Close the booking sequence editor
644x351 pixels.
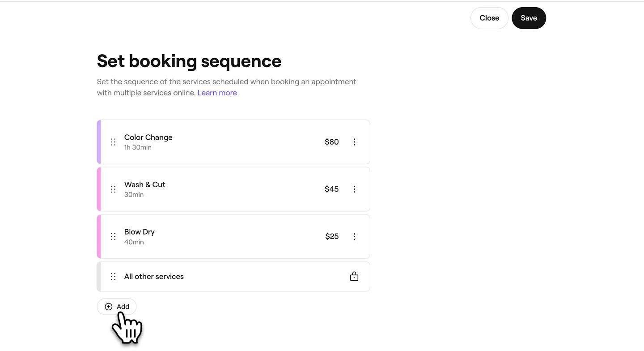click(489, 18)
